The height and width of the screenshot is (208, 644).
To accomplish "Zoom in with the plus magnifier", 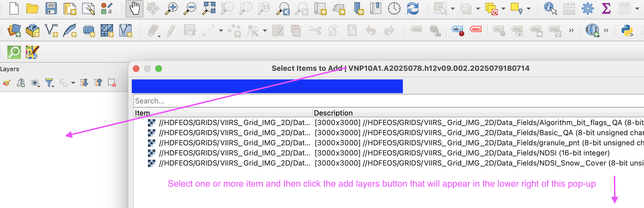I will point(171,8).
